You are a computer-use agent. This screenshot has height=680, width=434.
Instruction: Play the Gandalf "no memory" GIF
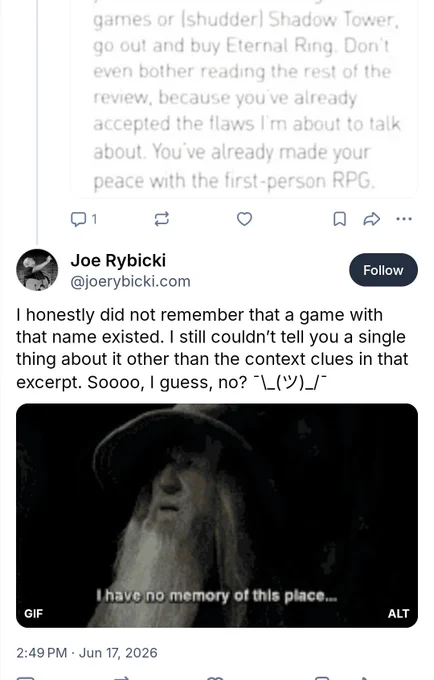pos(217,515)
